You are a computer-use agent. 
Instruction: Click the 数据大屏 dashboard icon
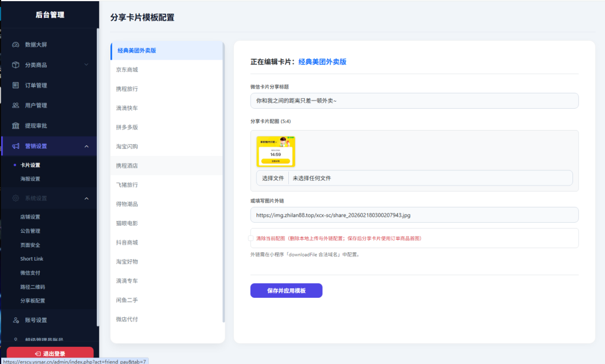pyautogui.click(x=15, y=45)
